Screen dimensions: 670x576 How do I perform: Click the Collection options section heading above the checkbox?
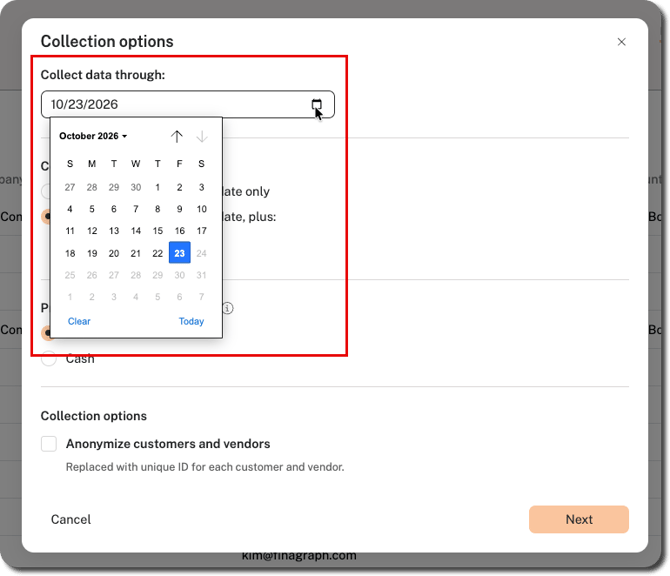[94, 416]
